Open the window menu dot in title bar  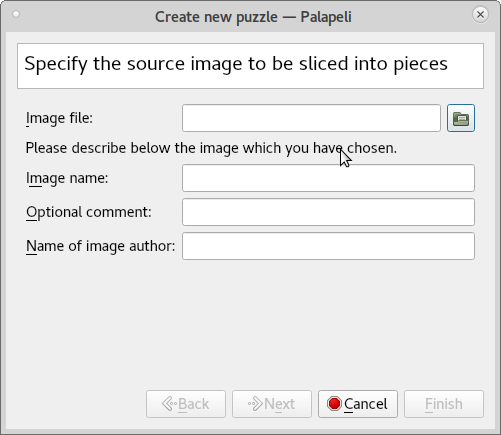pyautogui.click(x=16, y=14)
